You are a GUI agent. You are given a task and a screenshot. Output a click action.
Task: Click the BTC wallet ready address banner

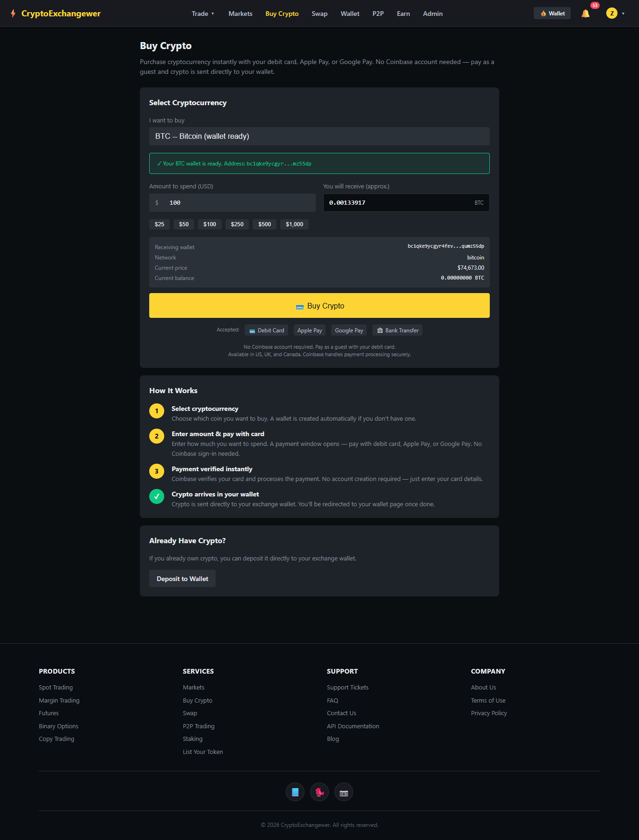tap(319, 164)
